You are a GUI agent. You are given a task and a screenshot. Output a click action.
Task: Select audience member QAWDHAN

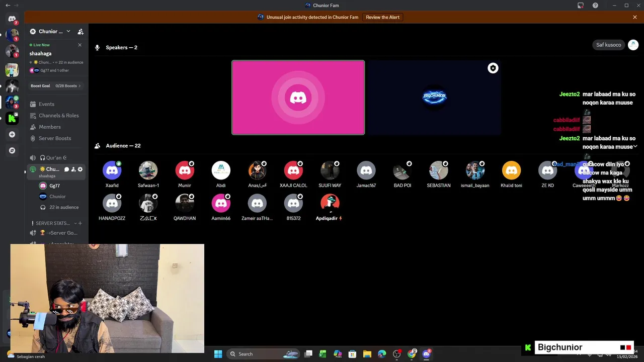[185, 207]
